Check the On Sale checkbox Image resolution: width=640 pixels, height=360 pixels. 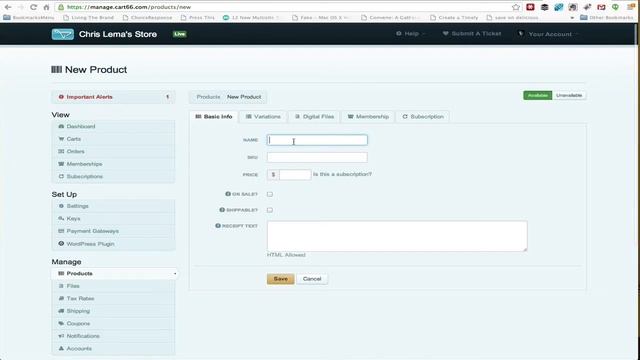click(270, 194)
